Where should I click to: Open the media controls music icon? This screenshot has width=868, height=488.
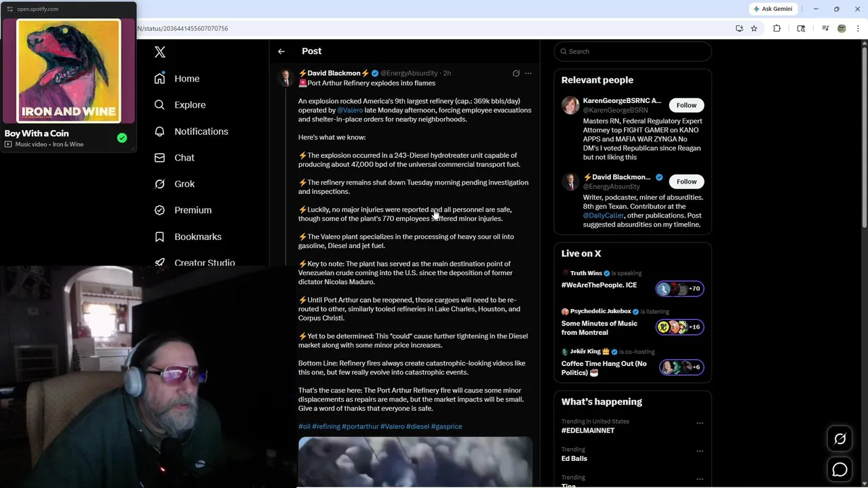click(x=825, y=28)
